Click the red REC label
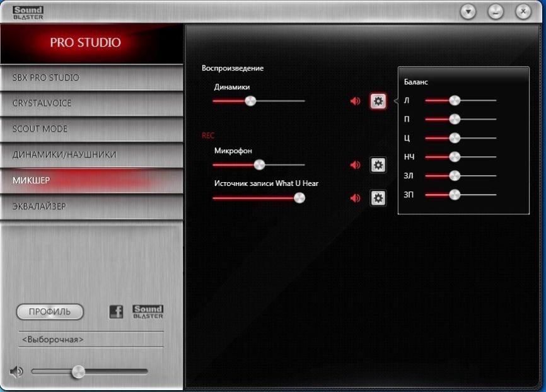546x392 pixels. click(x=208, y=135)
